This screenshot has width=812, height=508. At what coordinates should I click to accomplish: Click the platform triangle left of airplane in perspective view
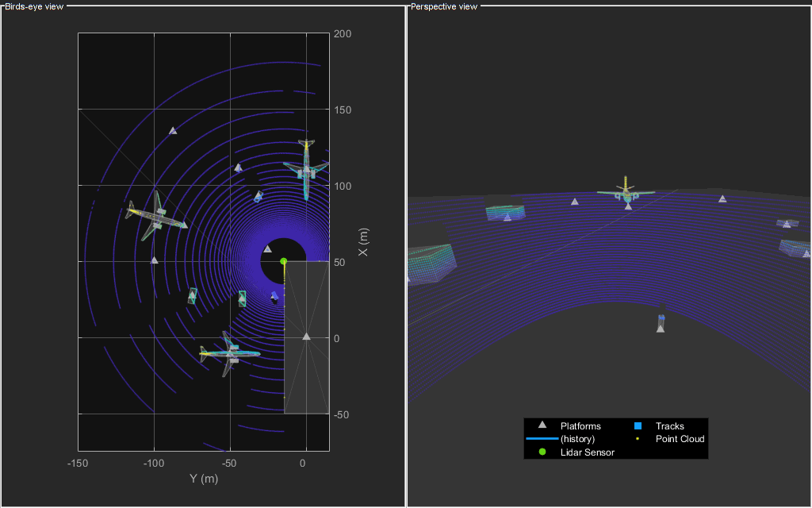[x=574, y=202]
